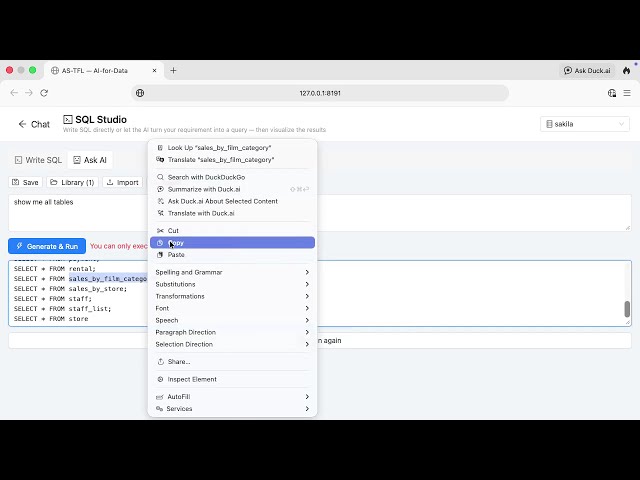Viewport: 640px width, 480px height.
Task: Click the line 'SELECT * FROM staff_list;'
Action: point(62,309)
